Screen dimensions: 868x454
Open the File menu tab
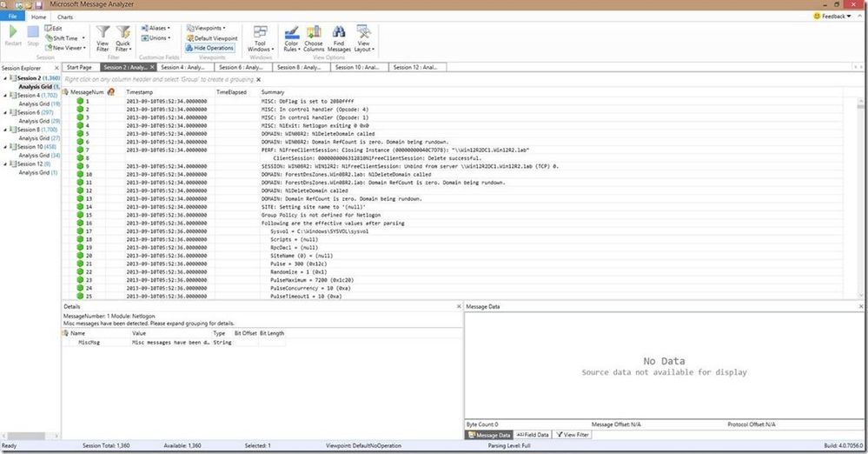tap(12, 17)
